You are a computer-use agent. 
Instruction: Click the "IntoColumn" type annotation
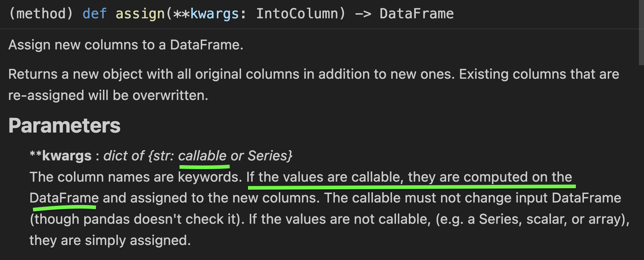[297, 14]
